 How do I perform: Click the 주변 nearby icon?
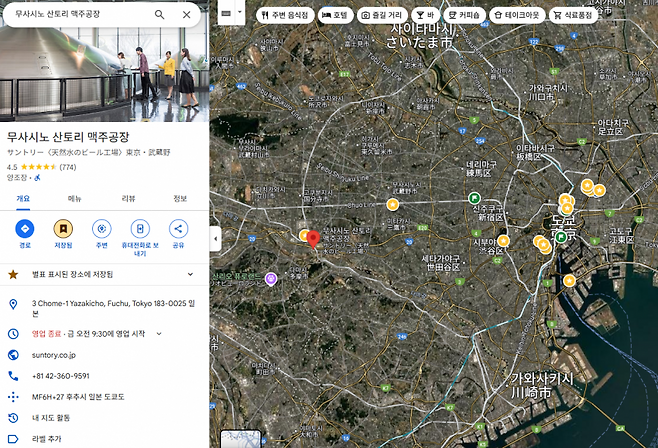click(101, 229)
